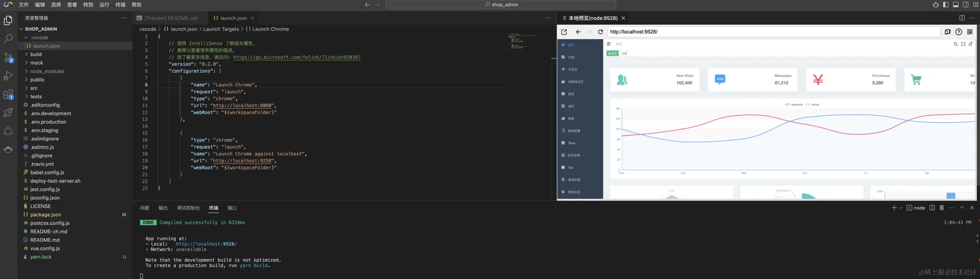Open http://localhost:9258 url in launch.json
Viewport: 980px width, 279px height.
[242, 161]
